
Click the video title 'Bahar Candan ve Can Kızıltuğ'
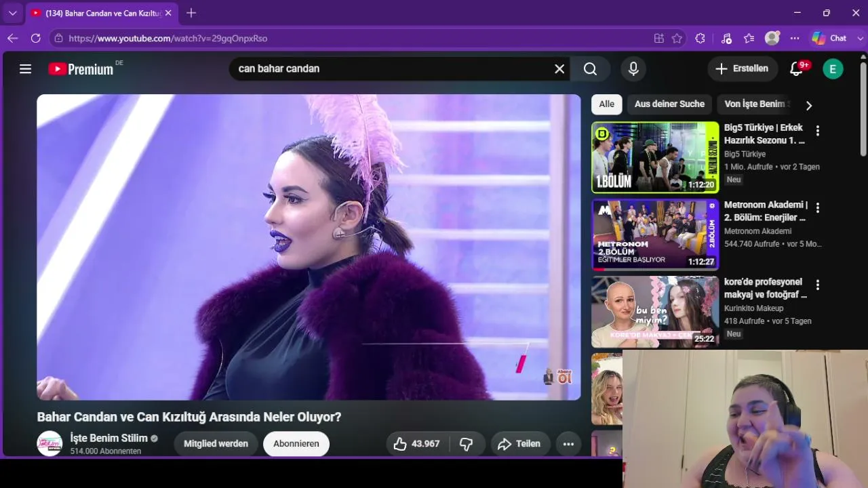click(189, 417)
